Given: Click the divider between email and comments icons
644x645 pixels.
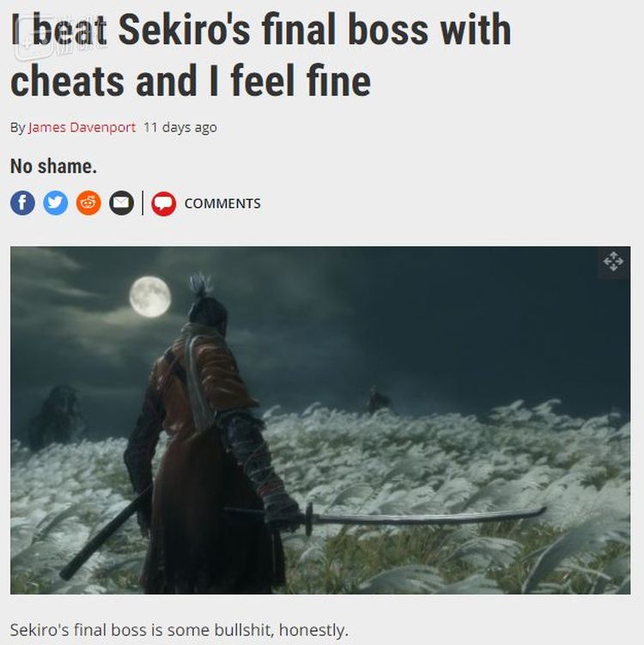Looking at the screenshot, I should [x=143, y=203].
